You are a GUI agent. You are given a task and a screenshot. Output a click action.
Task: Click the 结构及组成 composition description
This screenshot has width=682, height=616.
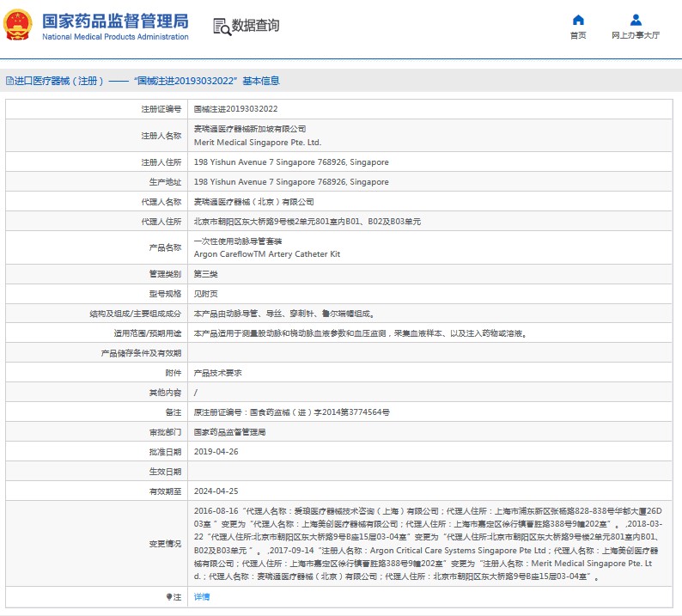click(x=284, y=314)
